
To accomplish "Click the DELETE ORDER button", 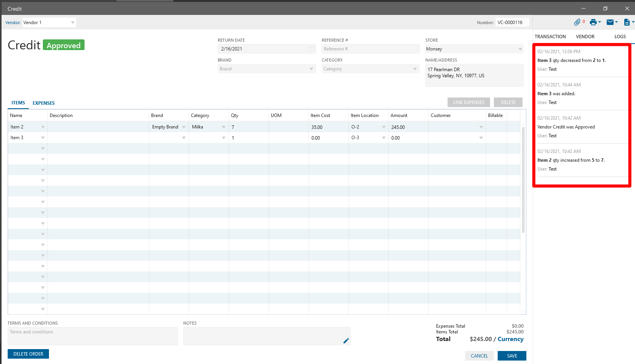I will click(x=28, y=354).
